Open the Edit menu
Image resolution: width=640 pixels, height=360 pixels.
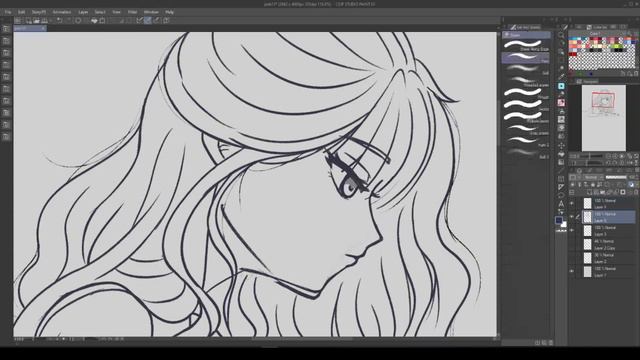21,12
